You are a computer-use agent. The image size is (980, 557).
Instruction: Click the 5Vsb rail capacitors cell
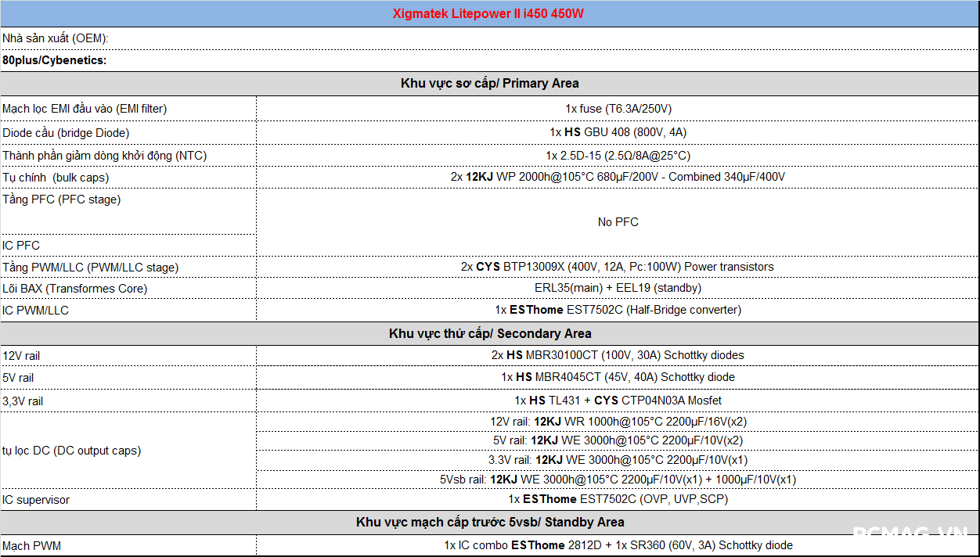point(618,480)
